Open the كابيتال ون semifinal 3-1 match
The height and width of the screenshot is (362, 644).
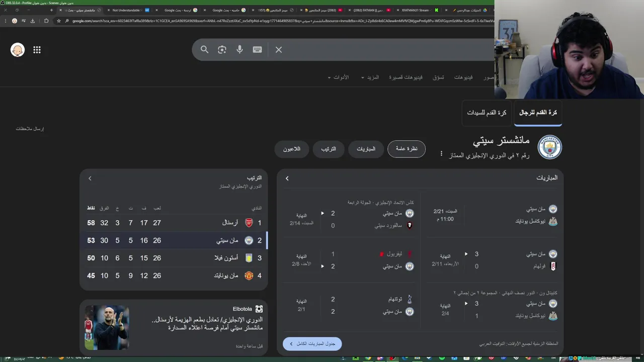tap(493, 306)
